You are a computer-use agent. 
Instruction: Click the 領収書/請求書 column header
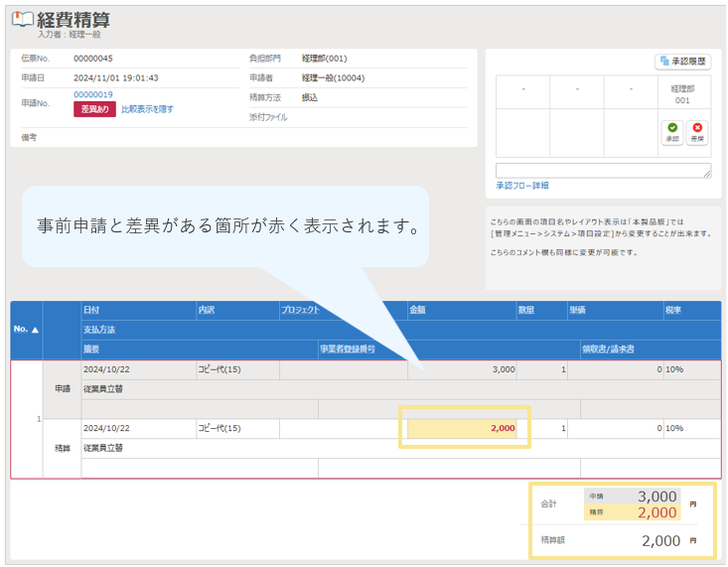609,349
